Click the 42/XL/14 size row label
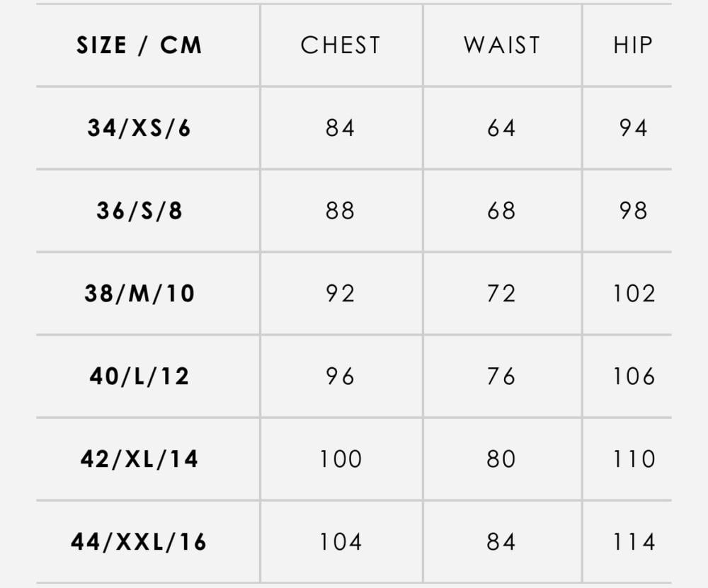 click(x=139, y=459)
